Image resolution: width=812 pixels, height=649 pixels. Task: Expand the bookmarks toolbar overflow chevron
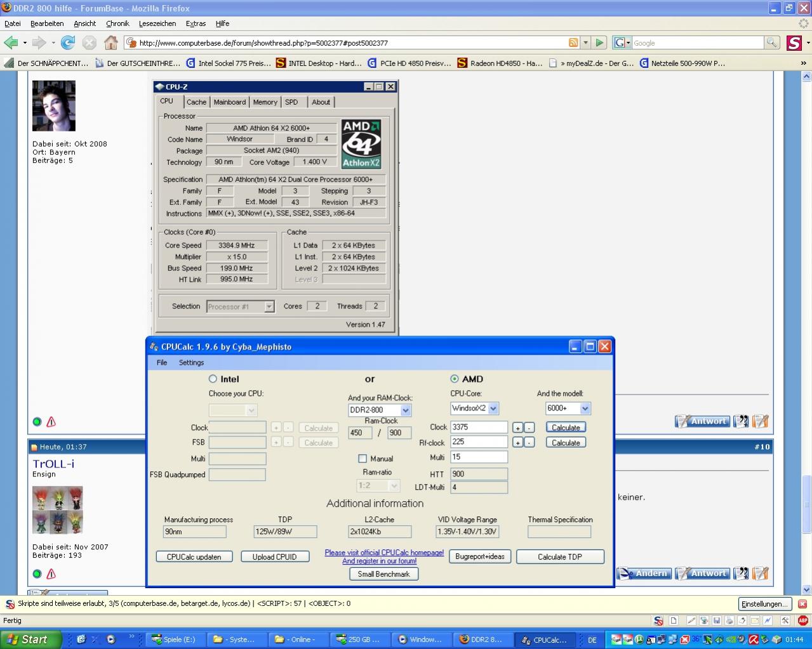[803, 63]
